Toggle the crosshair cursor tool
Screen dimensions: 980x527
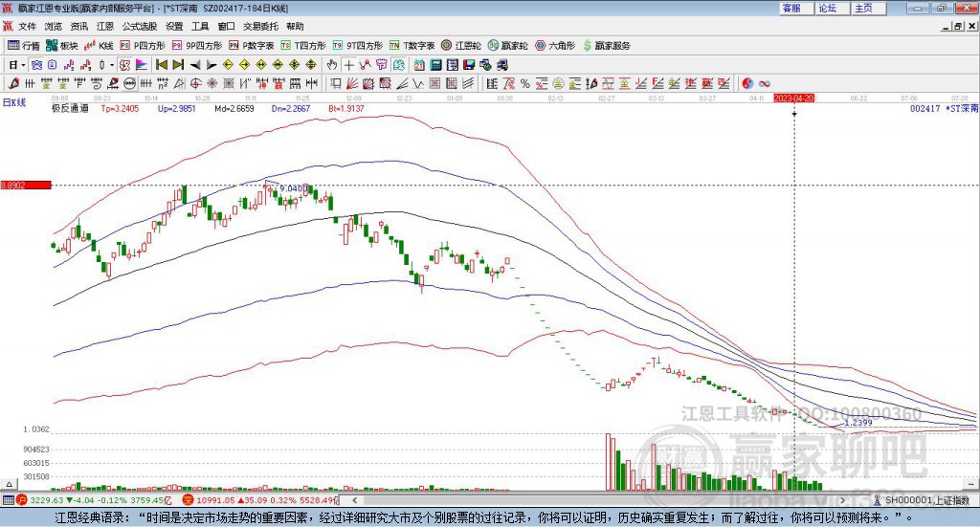[348, 65]
